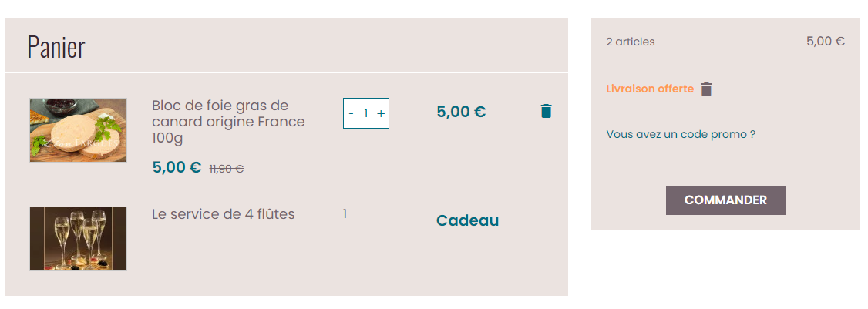Decrease the foie gras quantity with the minus sign
The image size is (868, 309).
pyautogui.click(x=351, y=113)
